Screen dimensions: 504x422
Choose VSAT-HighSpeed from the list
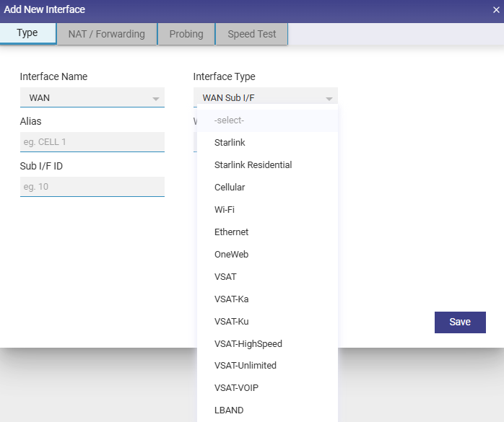(248, 344)
